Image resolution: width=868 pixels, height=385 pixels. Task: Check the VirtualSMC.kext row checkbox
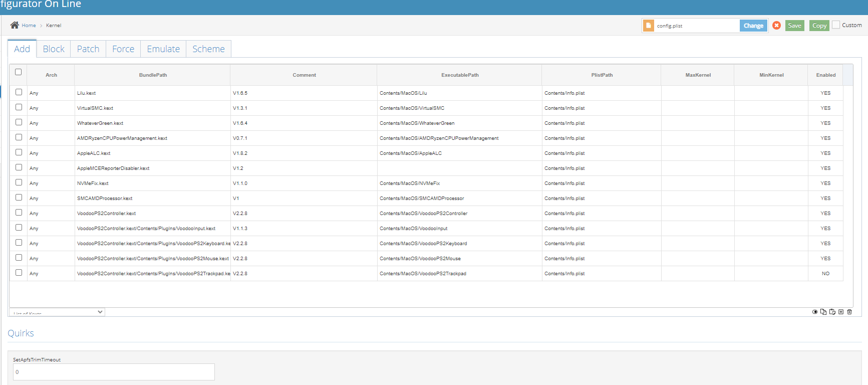coord(19,107)
